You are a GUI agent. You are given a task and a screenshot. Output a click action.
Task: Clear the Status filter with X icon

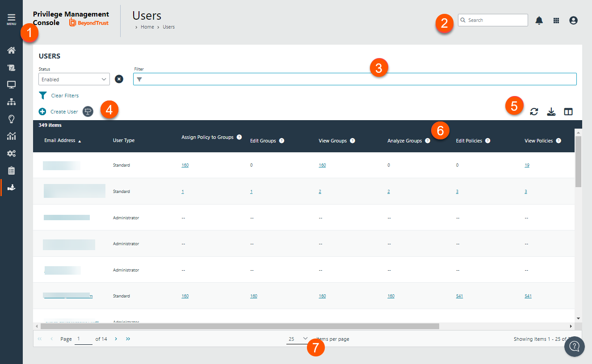pos(119,79)
